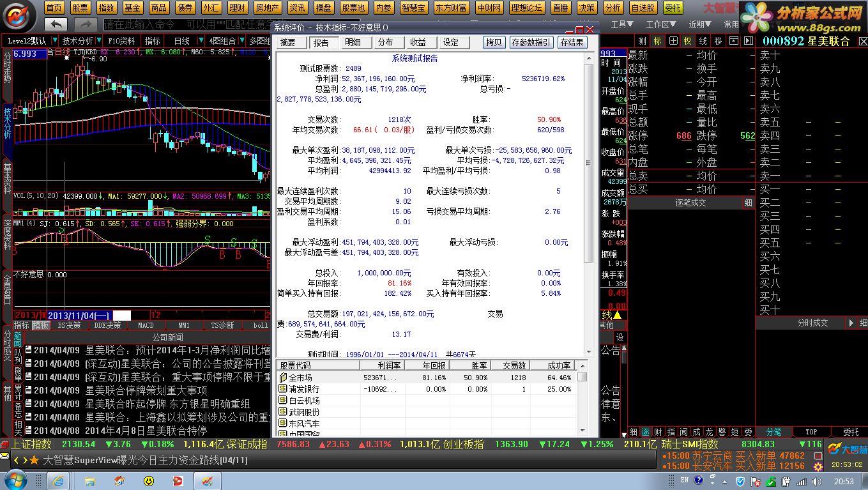This screenshot has height=490, width=868.
Task: Click the yellow smiley face taskbar icon
Action: [x=149, y=480]
